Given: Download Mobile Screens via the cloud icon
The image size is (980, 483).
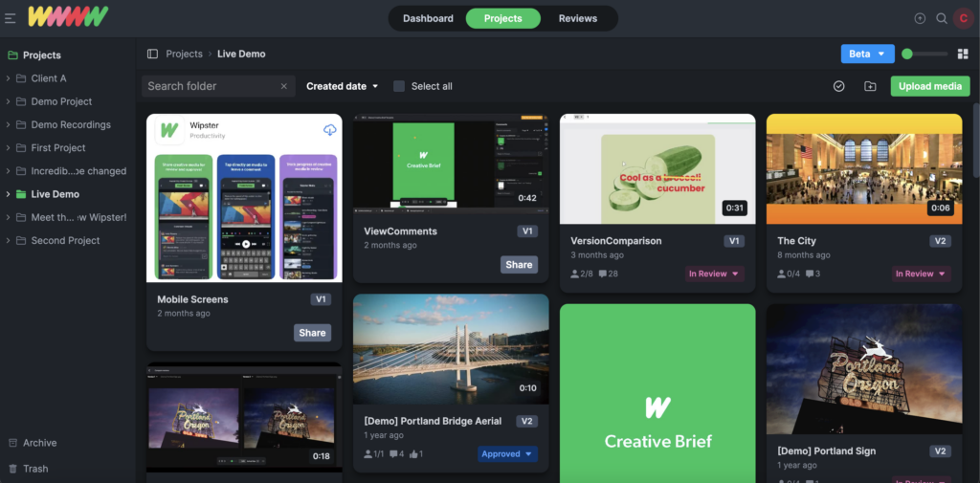Looking at the screenshot, I should coord(329,130).
